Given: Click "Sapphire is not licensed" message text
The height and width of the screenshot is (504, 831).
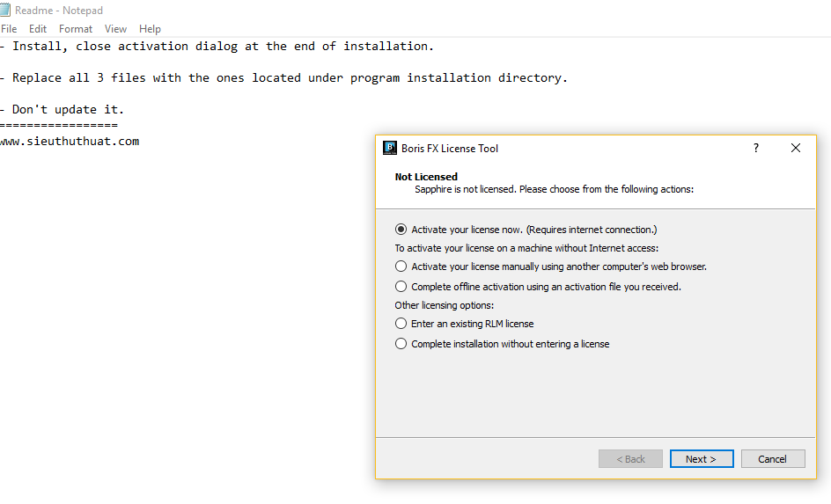Looking at the screenshot, I should point(554,189).
